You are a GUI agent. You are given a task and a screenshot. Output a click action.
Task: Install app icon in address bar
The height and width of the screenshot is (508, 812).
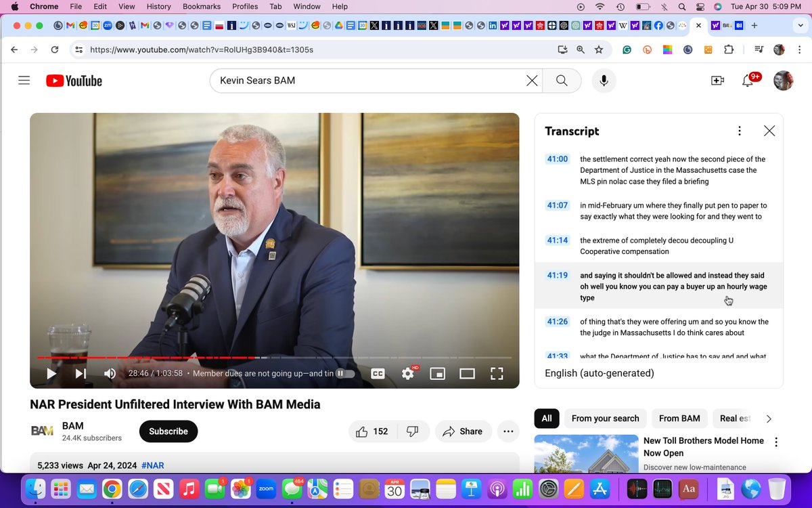[x=562, y=49]
